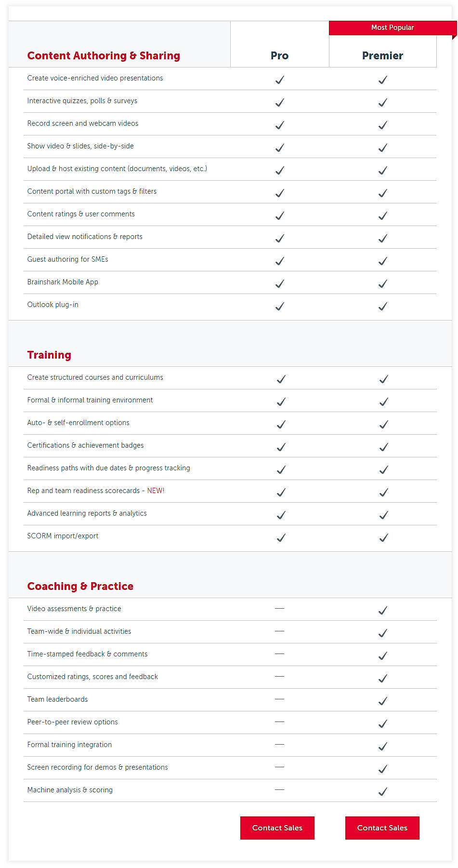The image size is (458, 868).
Task: Collapse the Training section header
Action: point(49,355)
